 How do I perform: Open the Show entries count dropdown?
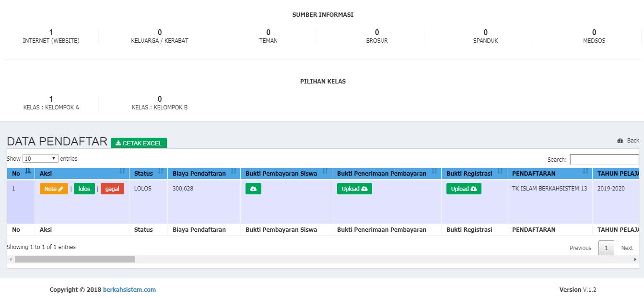point(40,158)
